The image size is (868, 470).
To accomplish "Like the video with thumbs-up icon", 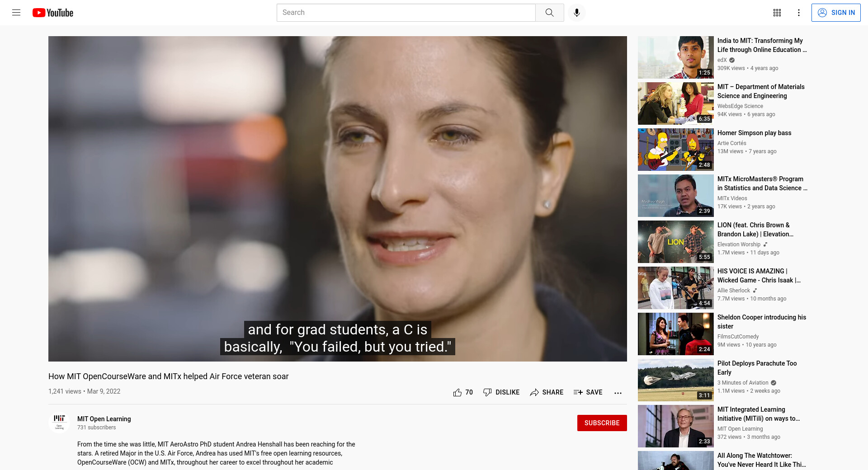I will pos(463,392).
